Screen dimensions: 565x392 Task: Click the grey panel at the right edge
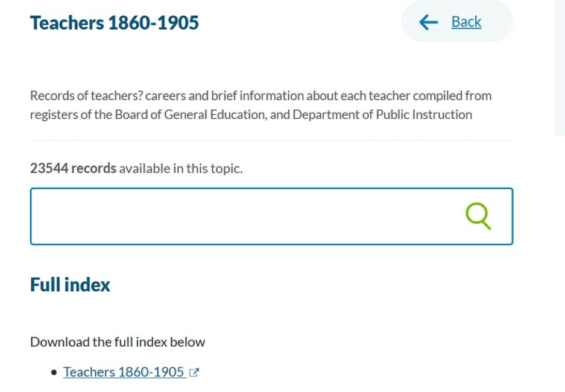coord(560,66)
